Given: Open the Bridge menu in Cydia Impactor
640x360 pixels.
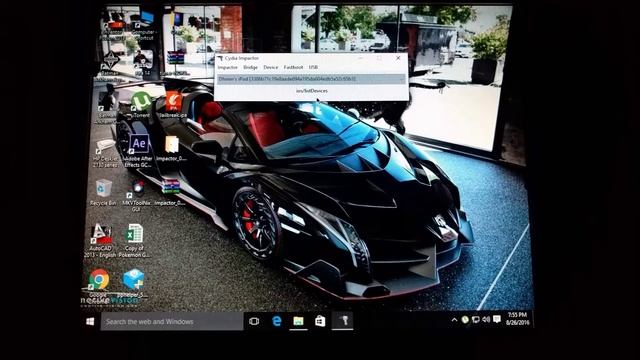Looking at the screenshot, I should [x=250, y=67].
